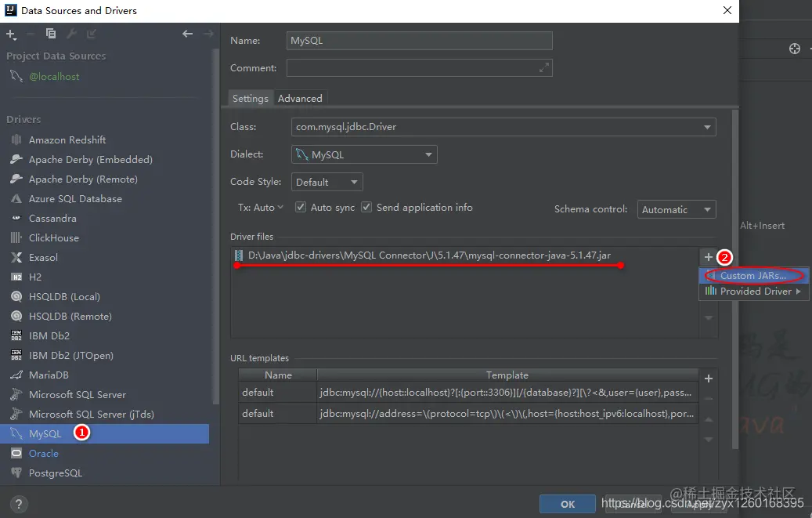Screen dimensions: 812x518
Task: Toggle the Send application info checkbox
Action: (x=366, y=208)
